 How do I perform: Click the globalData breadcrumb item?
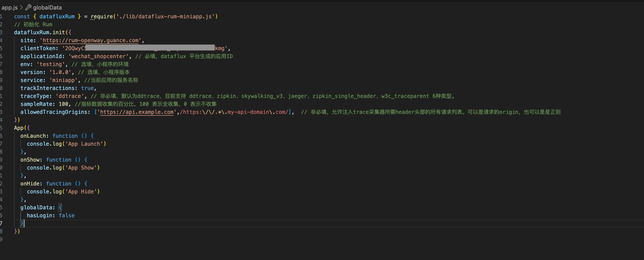(x=47, y=7)
